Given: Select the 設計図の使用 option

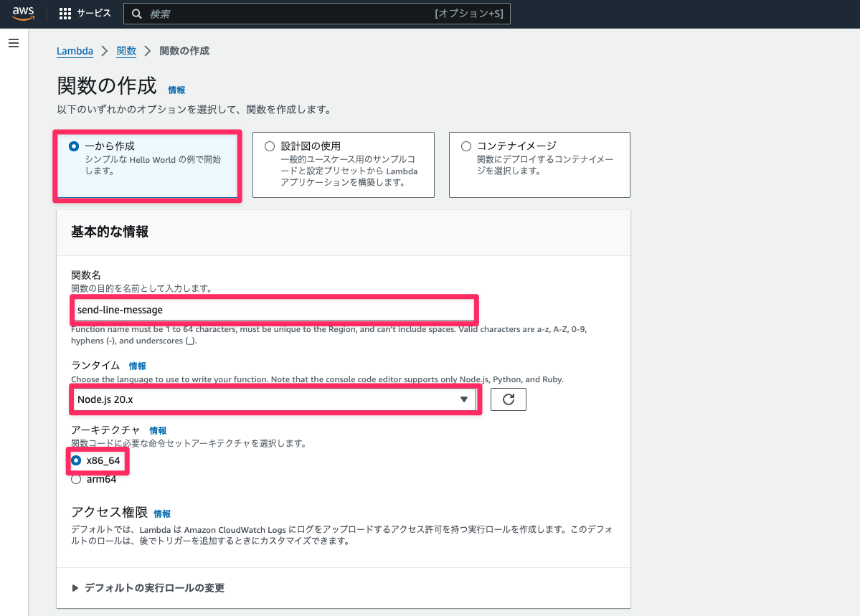Looking at the screenshot, I should click(270, 146).
